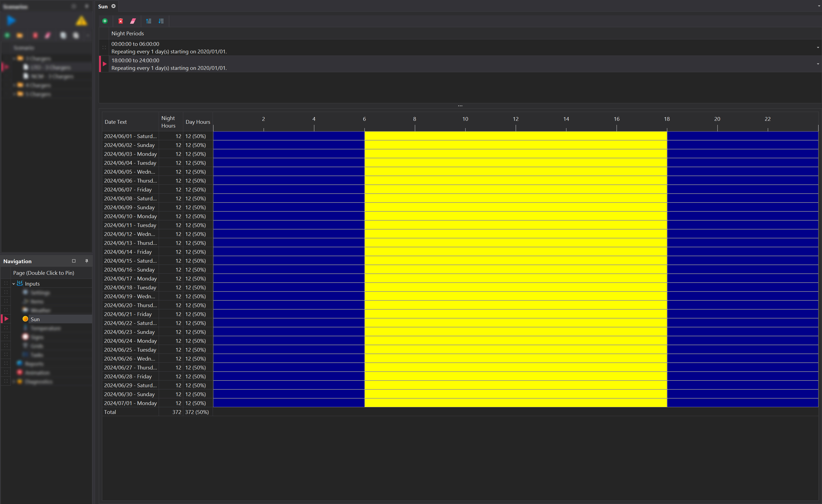Click the yellow warning triangle icon
This screenshot has width=822, height=504.
[81, 21]
